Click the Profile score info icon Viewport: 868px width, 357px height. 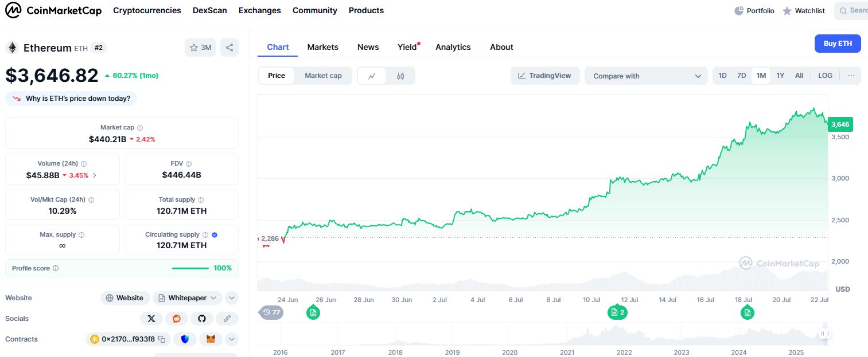pos(56,268)
